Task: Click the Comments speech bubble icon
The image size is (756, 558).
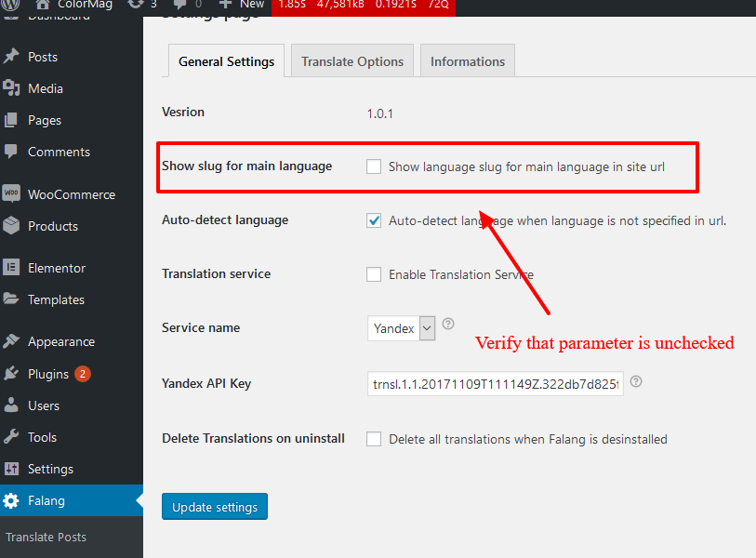Action: (10, 152)
